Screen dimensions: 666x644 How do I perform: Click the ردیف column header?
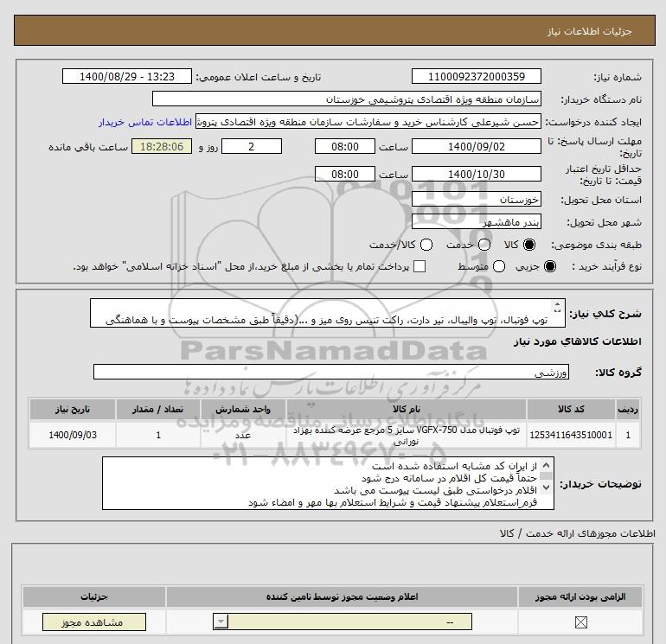click(x=628, y=409)
